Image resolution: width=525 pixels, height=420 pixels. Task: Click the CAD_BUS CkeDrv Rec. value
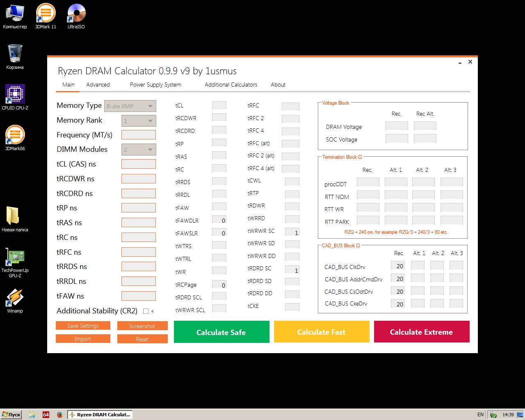tap(397, 304)
